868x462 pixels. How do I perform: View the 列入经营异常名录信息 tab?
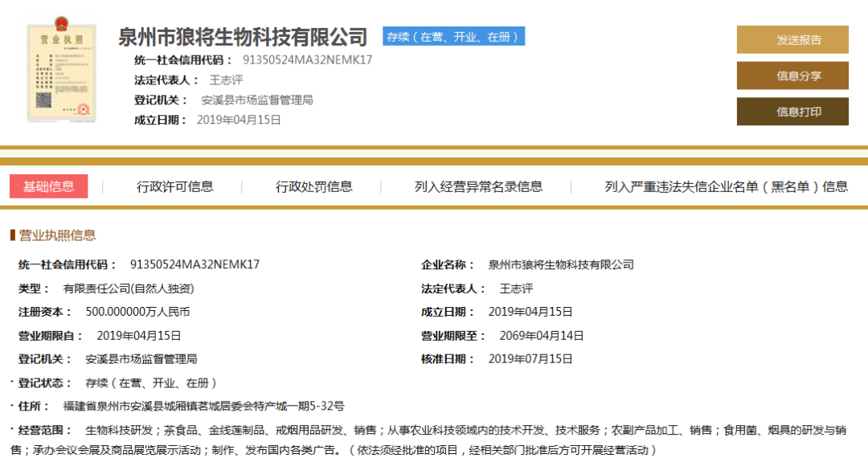pyautogui.click(x=478, y=186)
